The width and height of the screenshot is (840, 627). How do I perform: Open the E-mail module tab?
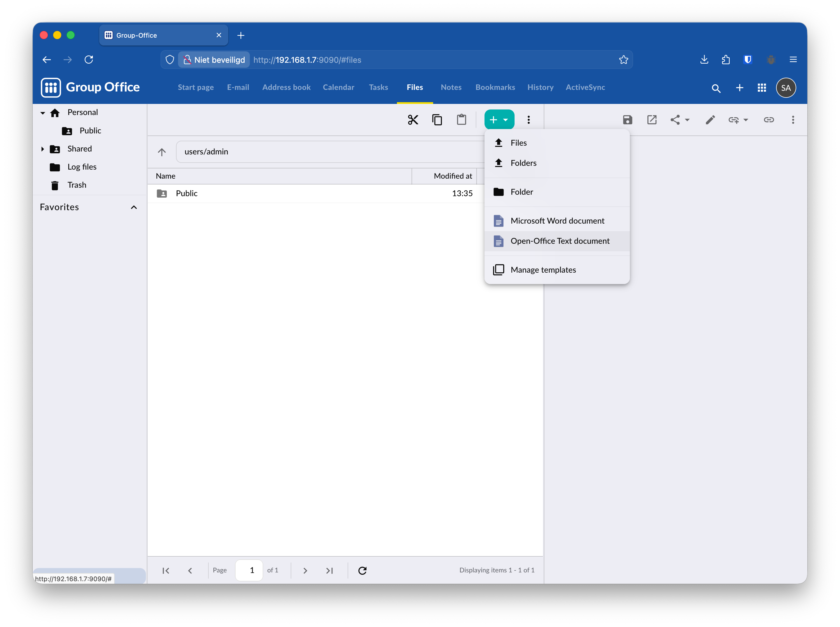coord(238,87)
